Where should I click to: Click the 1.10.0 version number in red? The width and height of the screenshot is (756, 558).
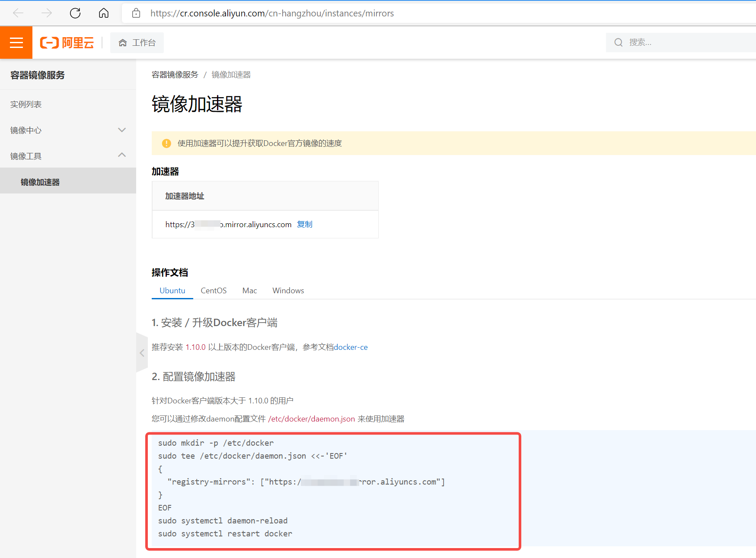point(195,347)
